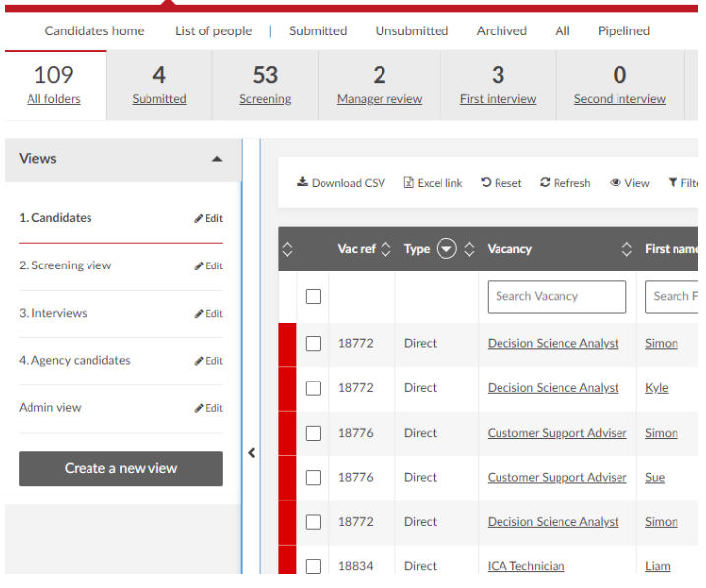
Task: Collapse the sidebar with the left chevron
Action: (251, 453)
